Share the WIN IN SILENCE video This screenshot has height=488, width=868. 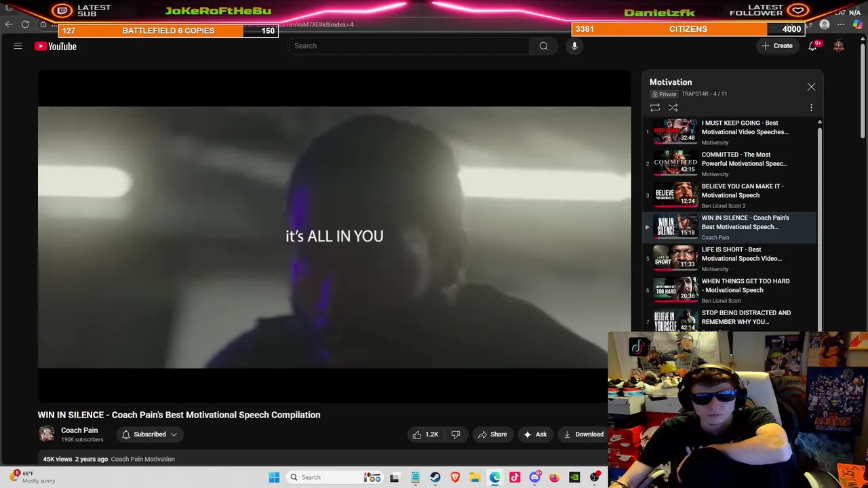[492, 434]
